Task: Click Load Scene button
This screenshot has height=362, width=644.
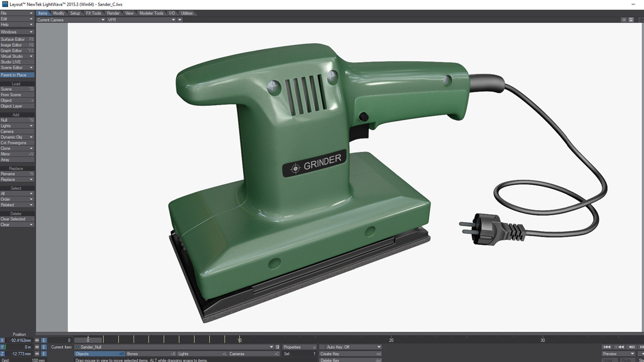Action: [17, 89]
